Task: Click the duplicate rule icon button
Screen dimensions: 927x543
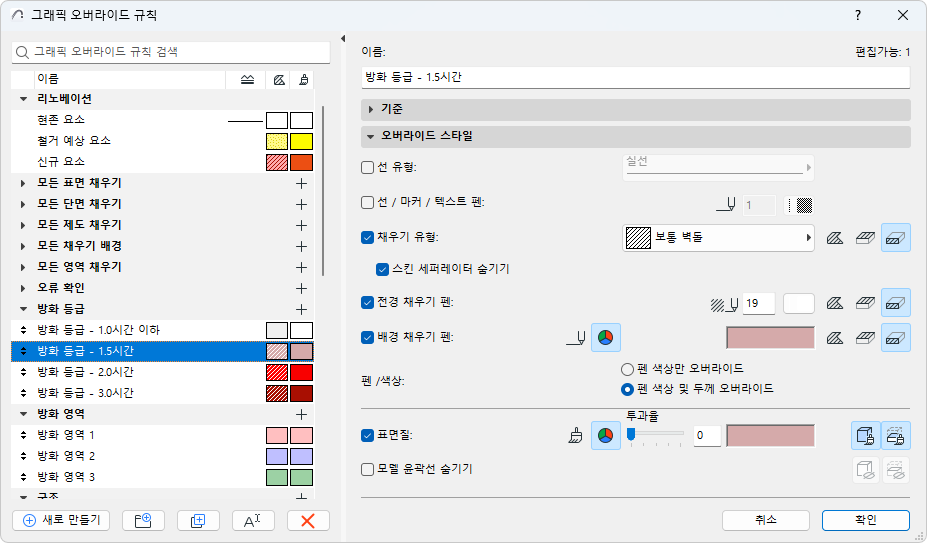Action: [198, 521]
